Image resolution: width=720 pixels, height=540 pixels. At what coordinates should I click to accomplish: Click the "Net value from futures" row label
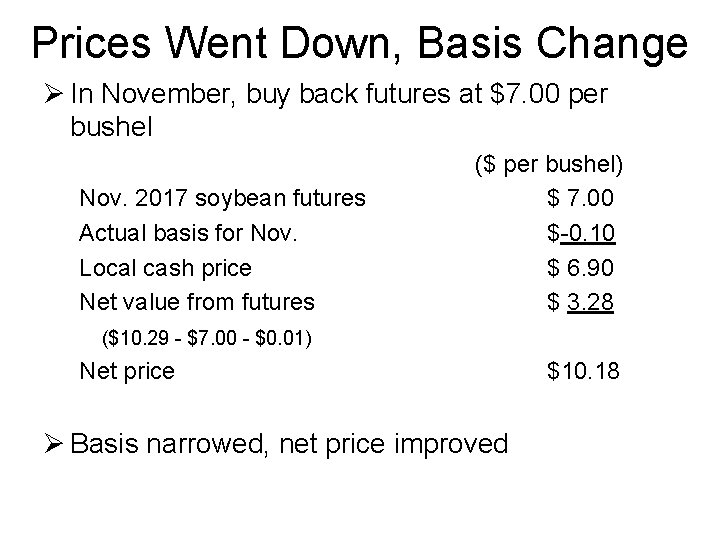pos(196,301)
